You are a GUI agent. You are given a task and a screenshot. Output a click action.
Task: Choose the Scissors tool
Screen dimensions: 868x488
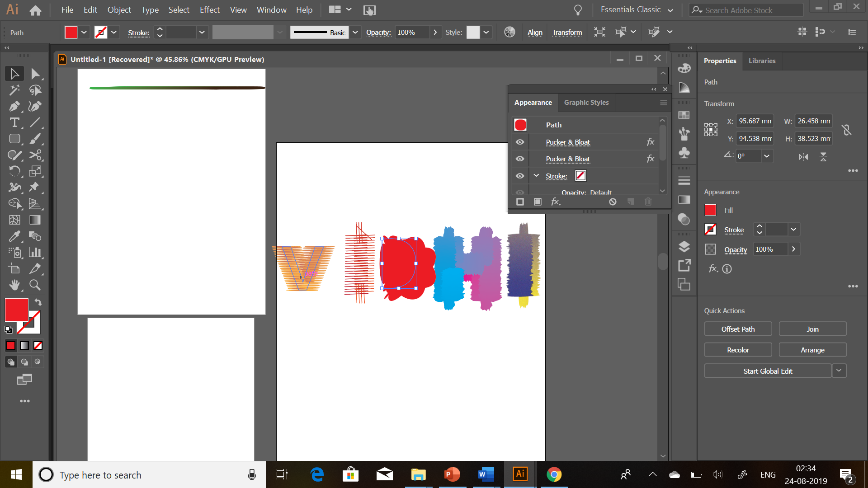(x=35, y=155)
